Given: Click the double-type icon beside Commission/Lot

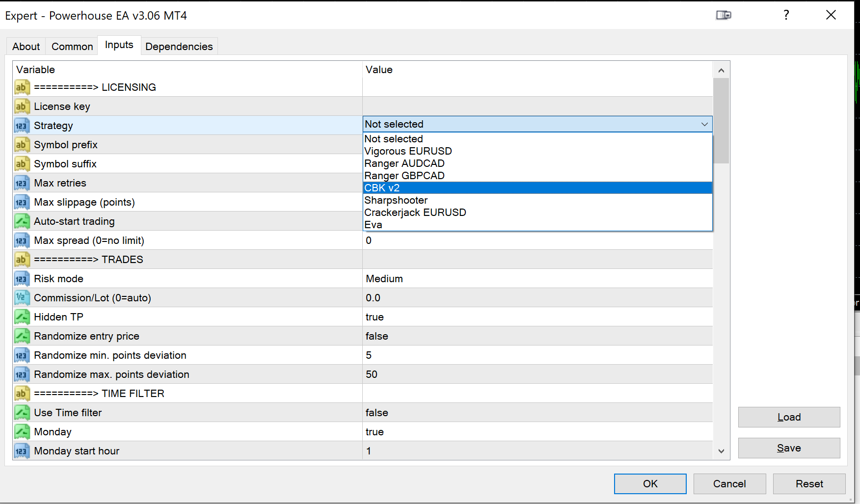Looking at the screenshot, I should [x=22, y=298].
